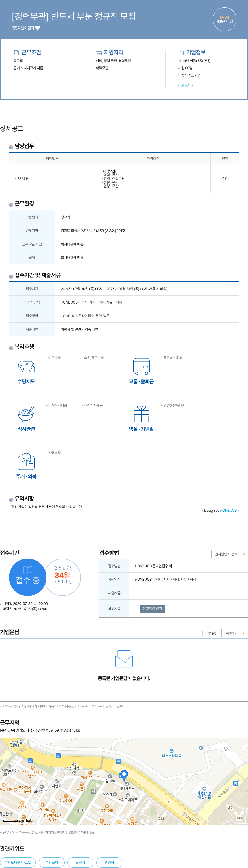Click the 0명 headcount cell

pos(225,179)
